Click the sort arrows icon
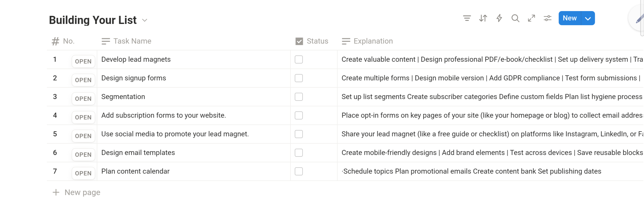Viewport: 644px width, 218px height. [x=483, y=18]
